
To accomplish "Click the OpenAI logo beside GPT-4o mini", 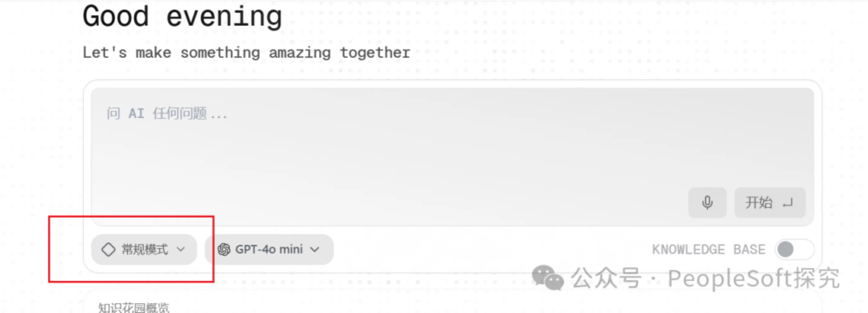I will click(x=224, y=250).
